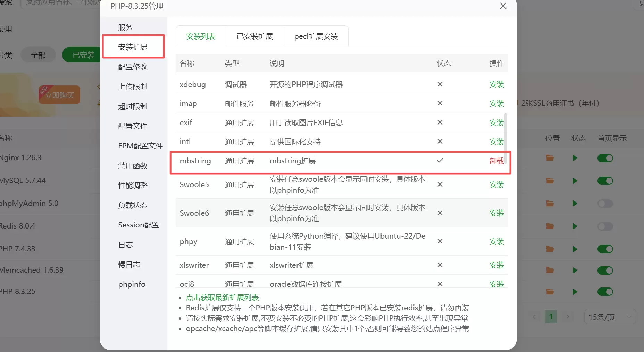644x352 pixels.
Task: Install the Swoole5 extension
Action: pos(496,184)
